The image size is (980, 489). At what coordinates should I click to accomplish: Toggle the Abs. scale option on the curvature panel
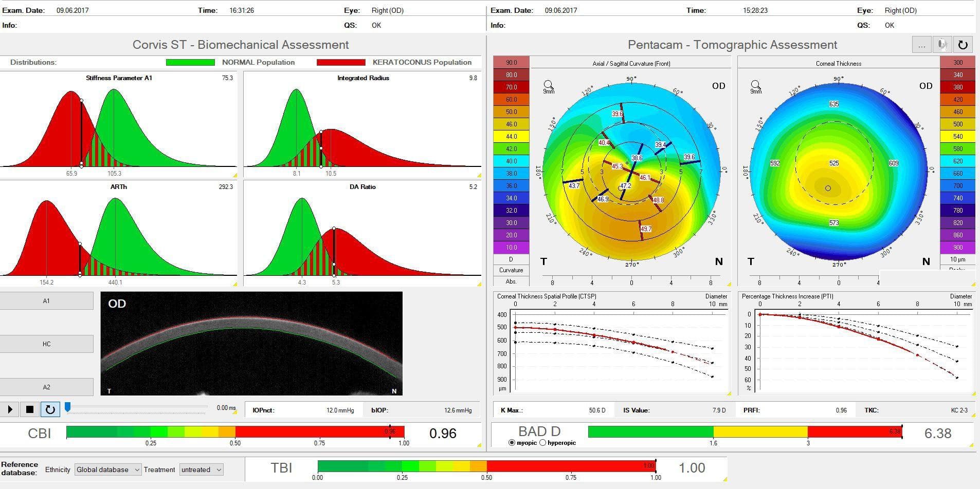click(511, 281)
